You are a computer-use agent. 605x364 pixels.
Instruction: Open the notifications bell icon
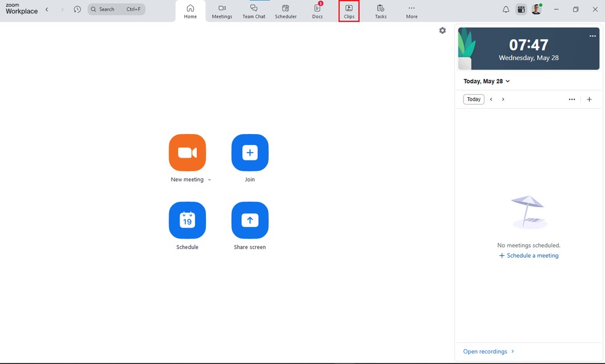point(505,10)
